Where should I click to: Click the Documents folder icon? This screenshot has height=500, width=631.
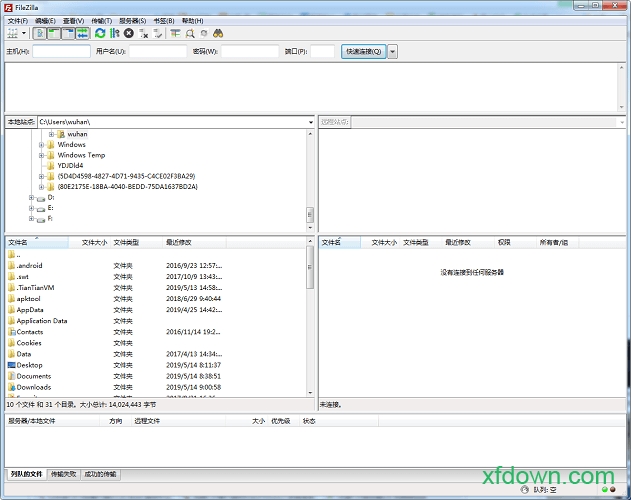12,376
